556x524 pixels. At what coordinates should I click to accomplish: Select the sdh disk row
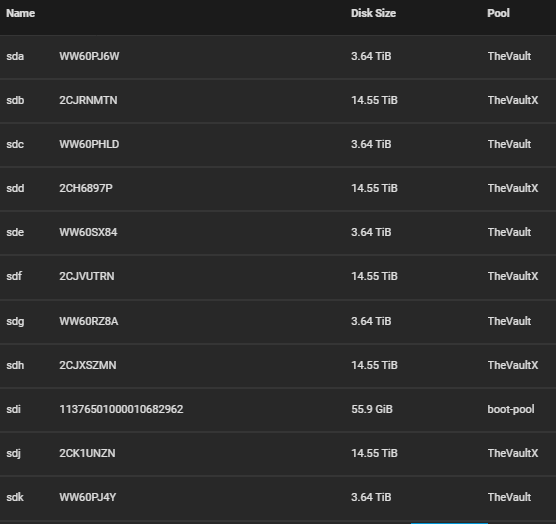click(x=278, y=365)
